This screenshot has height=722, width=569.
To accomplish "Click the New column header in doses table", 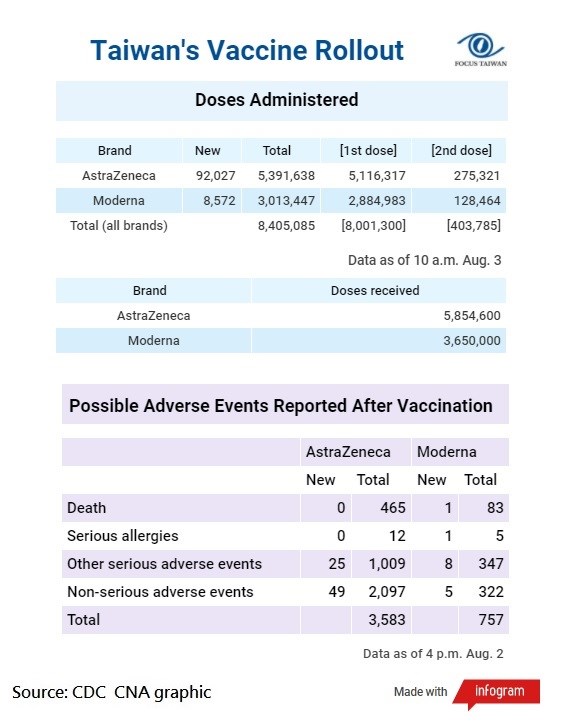I will [x=208, y=151].
